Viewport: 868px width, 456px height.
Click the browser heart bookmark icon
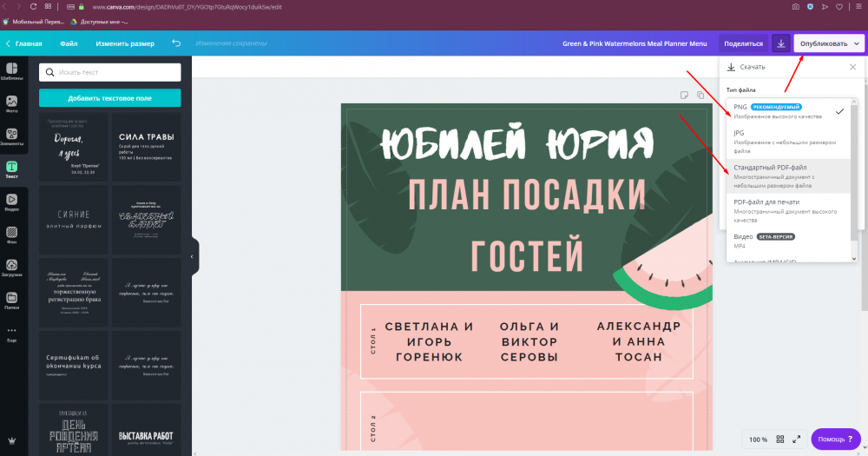pos(839,7)
